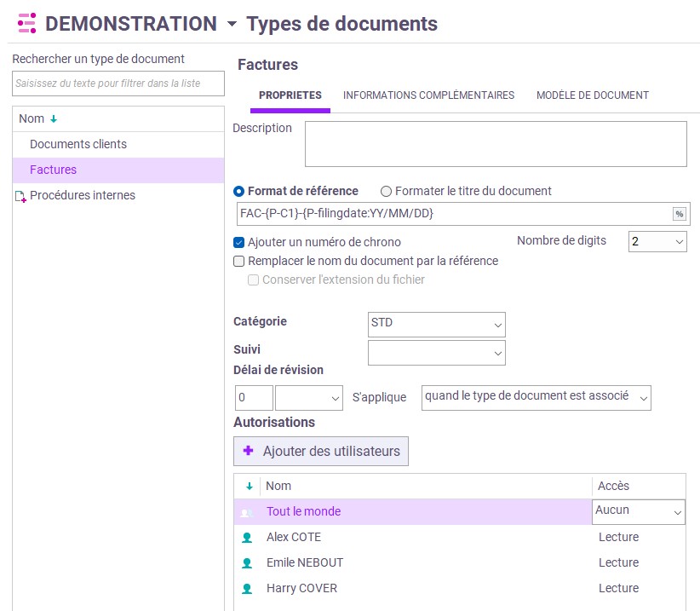Select Documents clients in the type list
Viewport: 700px width, 611px height.
[x=78, y=145]
